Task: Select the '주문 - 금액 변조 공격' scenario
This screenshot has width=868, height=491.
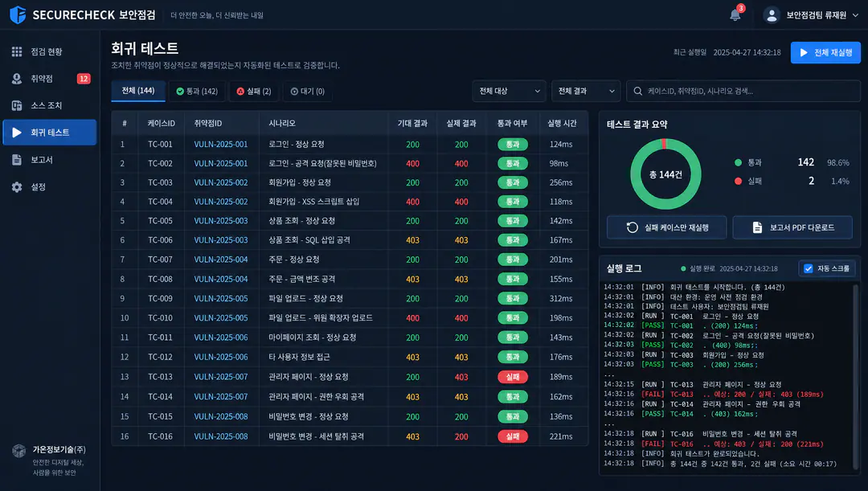Action: tap(302, 280)
